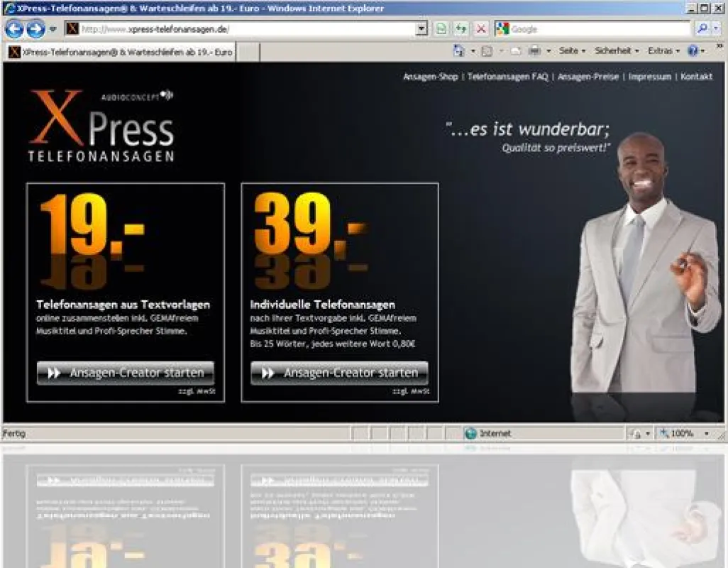Image resolution: width=728 pixels, height=568 pixels.
Task: Refresh the page with the green arrows icon
Action: pos(461,29)
